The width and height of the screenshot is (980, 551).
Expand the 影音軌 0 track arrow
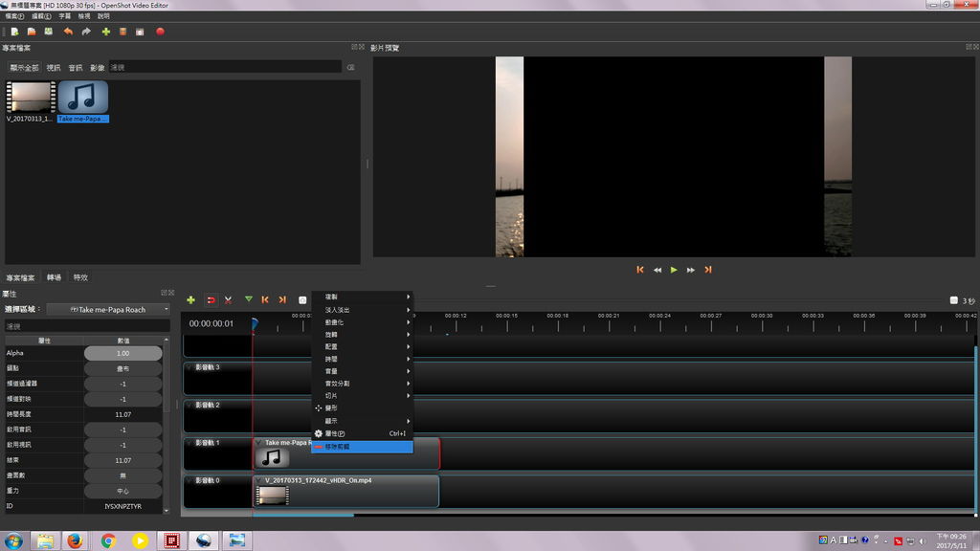(189, 480)
